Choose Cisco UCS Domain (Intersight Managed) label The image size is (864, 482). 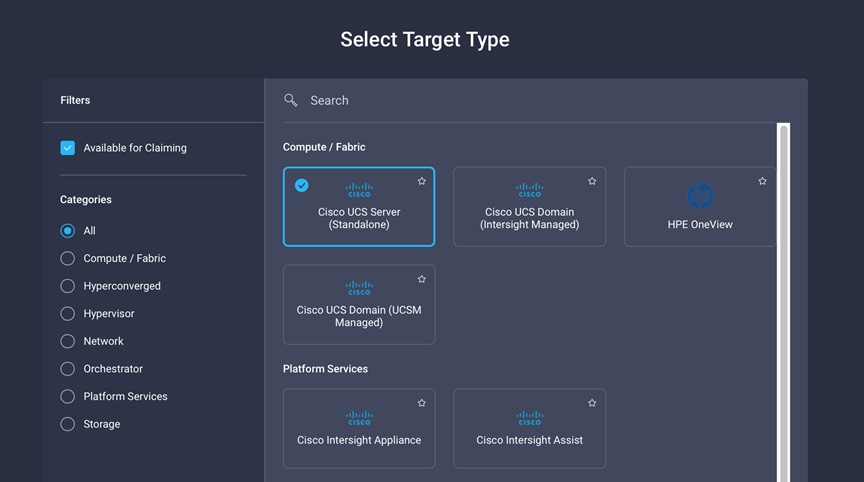click(x=530, y=218)
